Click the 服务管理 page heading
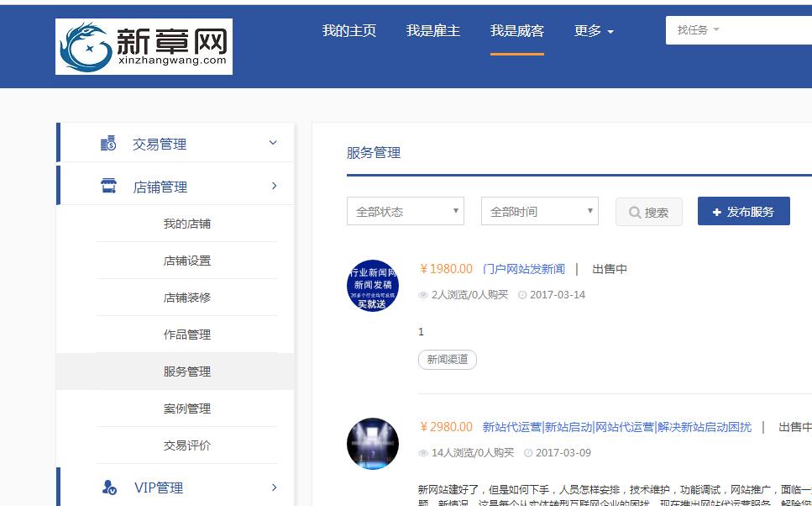Image resolution: width=812 pixels, height=506 pixels. coord(374,153)
